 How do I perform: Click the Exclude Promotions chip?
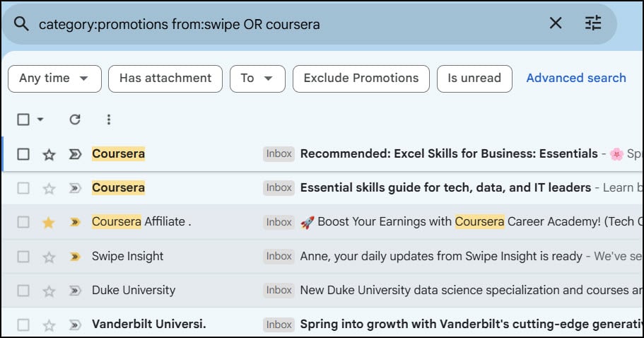coord(361,78)
